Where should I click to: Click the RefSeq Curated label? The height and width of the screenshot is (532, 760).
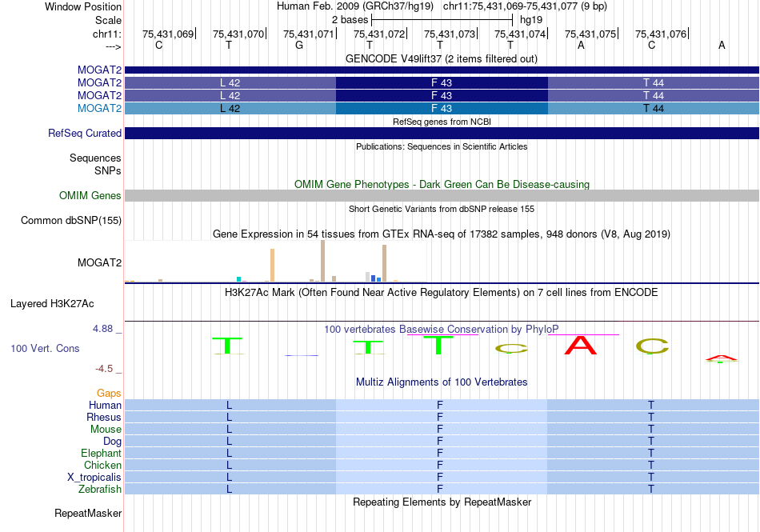pyautogui.click(x=84, y=133)
